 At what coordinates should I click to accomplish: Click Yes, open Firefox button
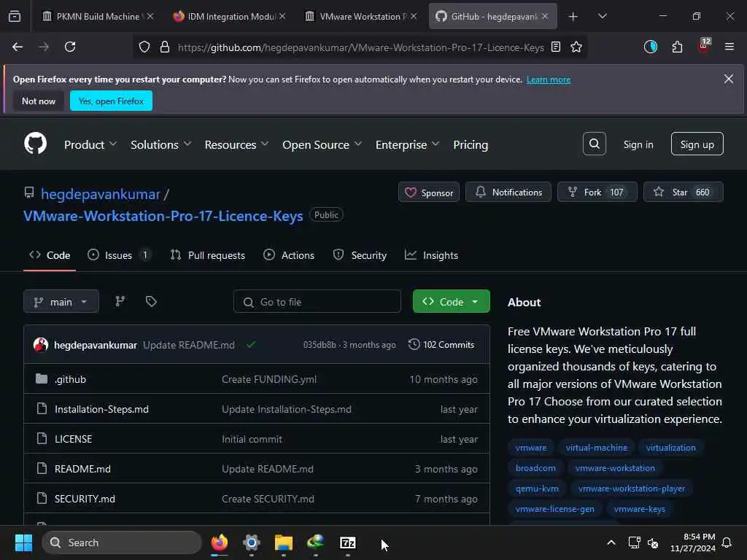pos(111,101)
